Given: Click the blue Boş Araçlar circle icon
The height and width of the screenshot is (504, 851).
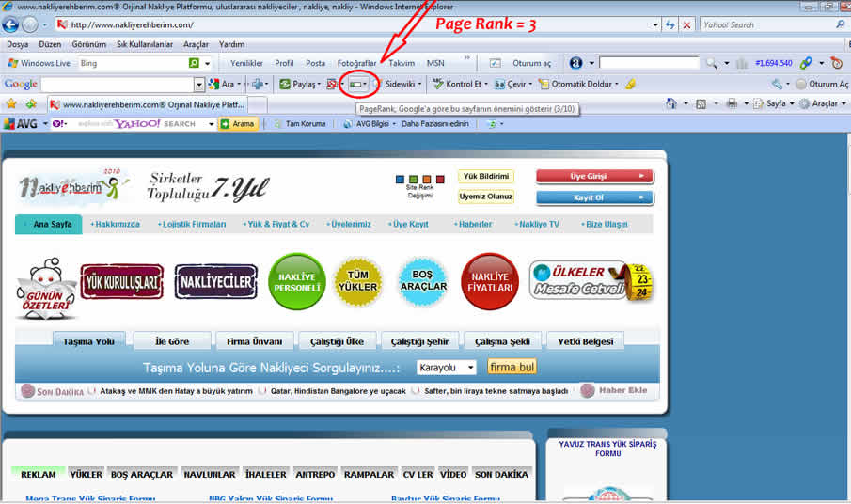Looking at the screenshot, I should tap(423, 281).
